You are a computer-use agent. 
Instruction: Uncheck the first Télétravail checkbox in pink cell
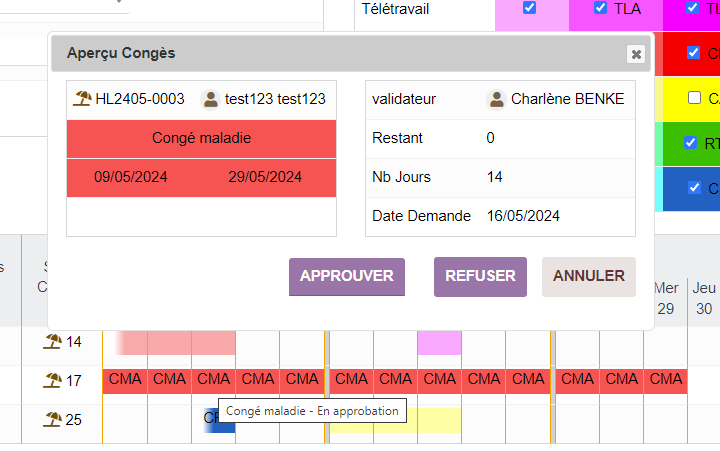click(x=530, y=8)
